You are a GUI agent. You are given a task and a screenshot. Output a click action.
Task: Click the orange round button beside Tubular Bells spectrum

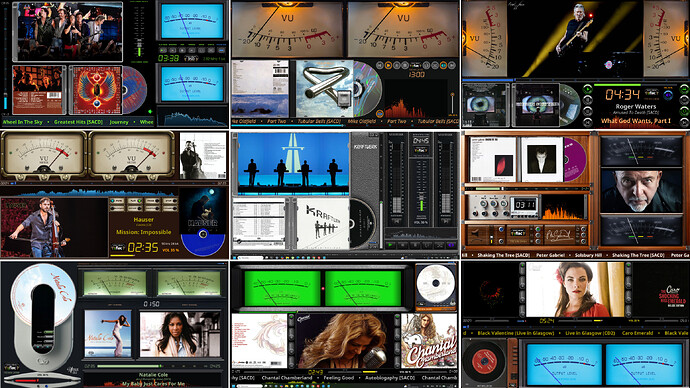379,114
